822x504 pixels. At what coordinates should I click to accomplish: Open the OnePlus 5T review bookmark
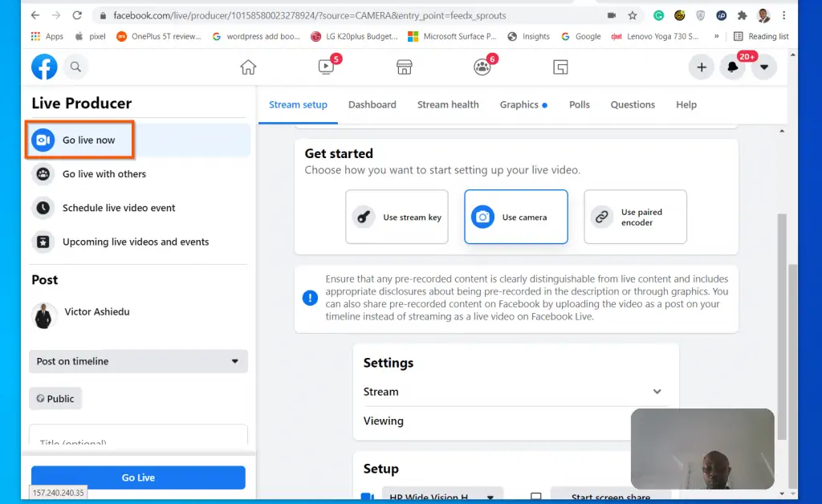[159, 36]
